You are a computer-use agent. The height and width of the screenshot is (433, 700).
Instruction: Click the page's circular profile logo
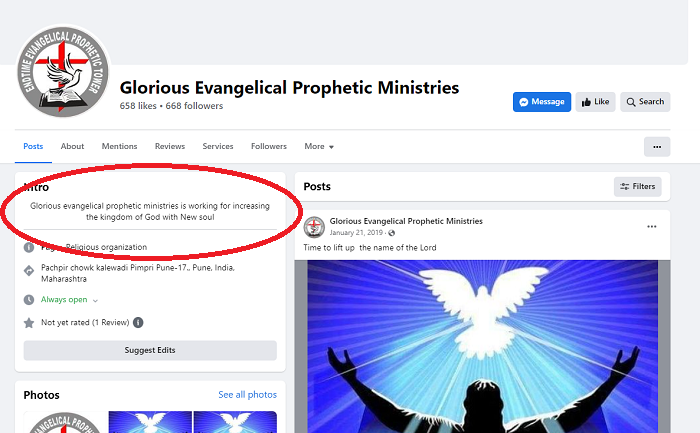tap(63, 72)
